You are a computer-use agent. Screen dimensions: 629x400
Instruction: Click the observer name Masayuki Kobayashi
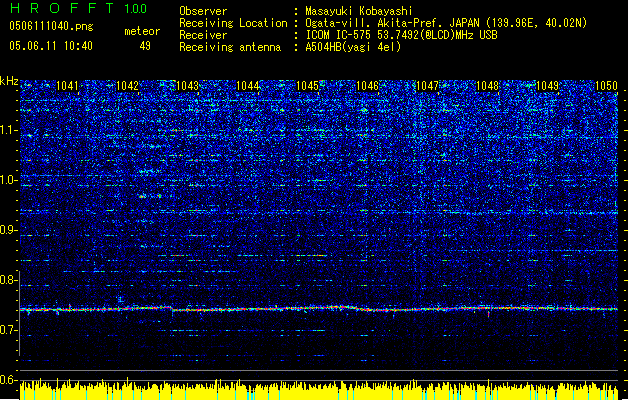pos(359,11)
